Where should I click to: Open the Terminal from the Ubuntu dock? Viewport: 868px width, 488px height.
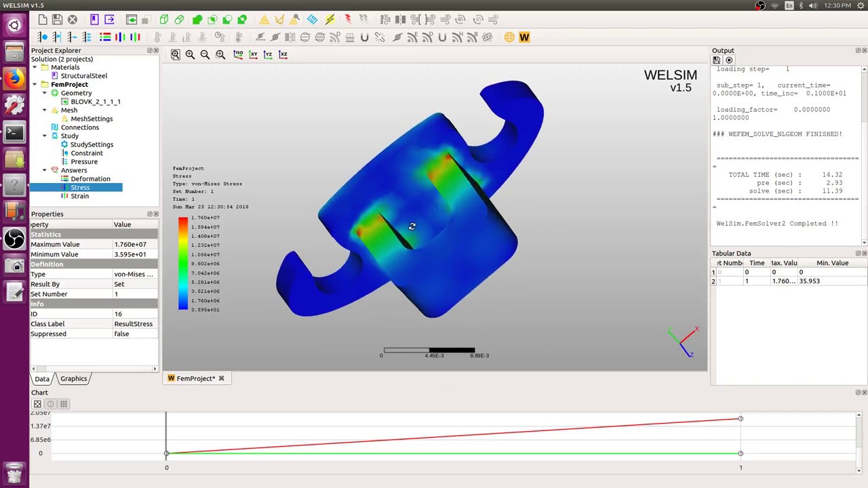(x=14, y=132)
